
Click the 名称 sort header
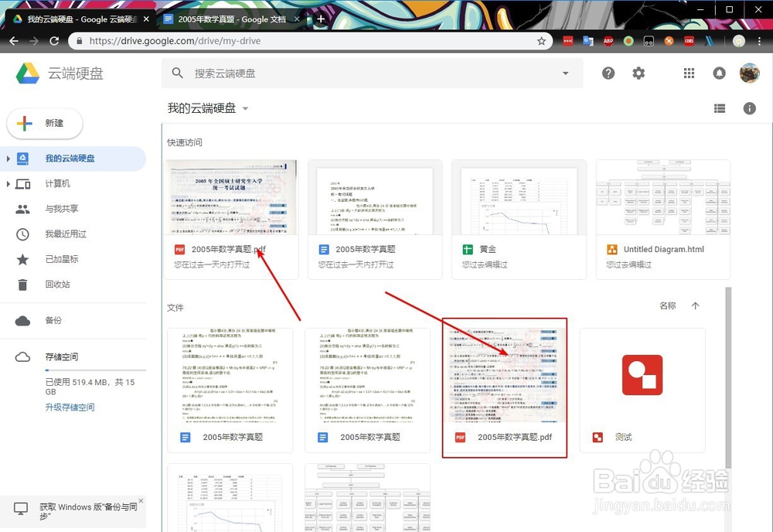(x=668, y=305)
